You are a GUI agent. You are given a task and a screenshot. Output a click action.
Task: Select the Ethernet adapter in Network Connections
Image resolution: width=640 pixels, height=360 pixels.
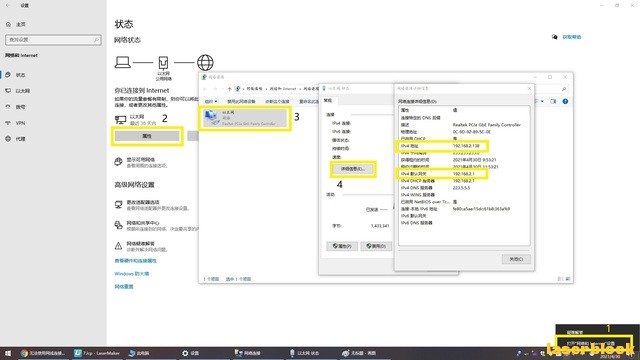click(245, 118)
